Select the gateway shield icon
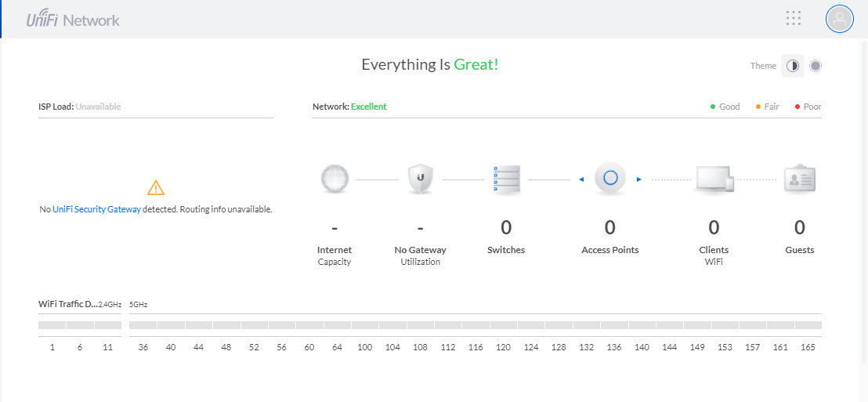The image size is (868, 402). coord(420,179)
